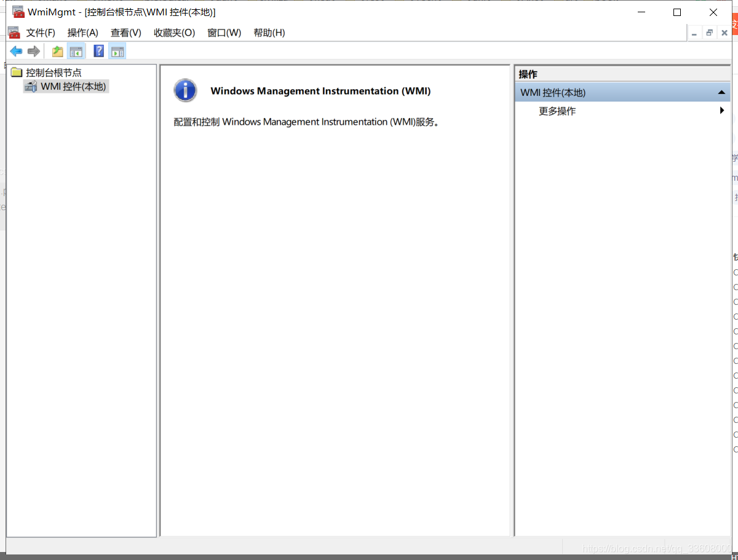The height and width of the screenshot is (560, 738).
Task: Click the WmiMgmt toolbox icon in title bar
Action: 18,12
